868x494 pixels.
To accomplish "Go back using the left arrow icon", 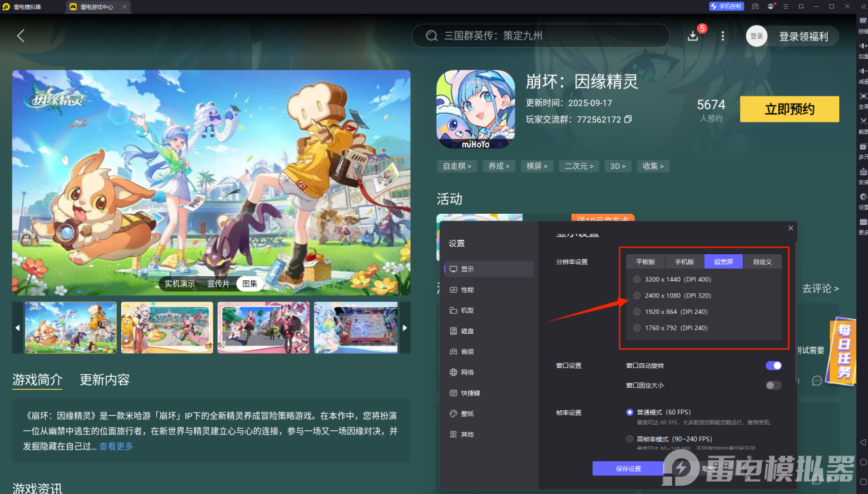I will (x=21, y=36).
